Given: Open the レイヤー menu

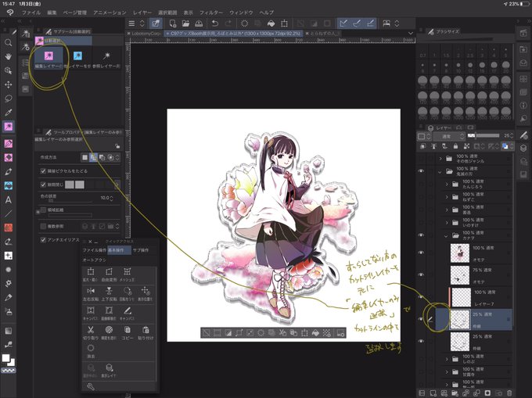Looking at the screenshot, I should tap(142, 13).
